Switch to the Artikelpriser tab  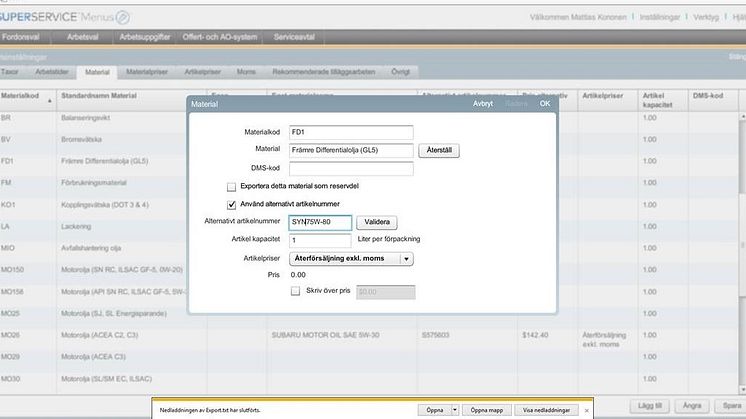[202, 72]
